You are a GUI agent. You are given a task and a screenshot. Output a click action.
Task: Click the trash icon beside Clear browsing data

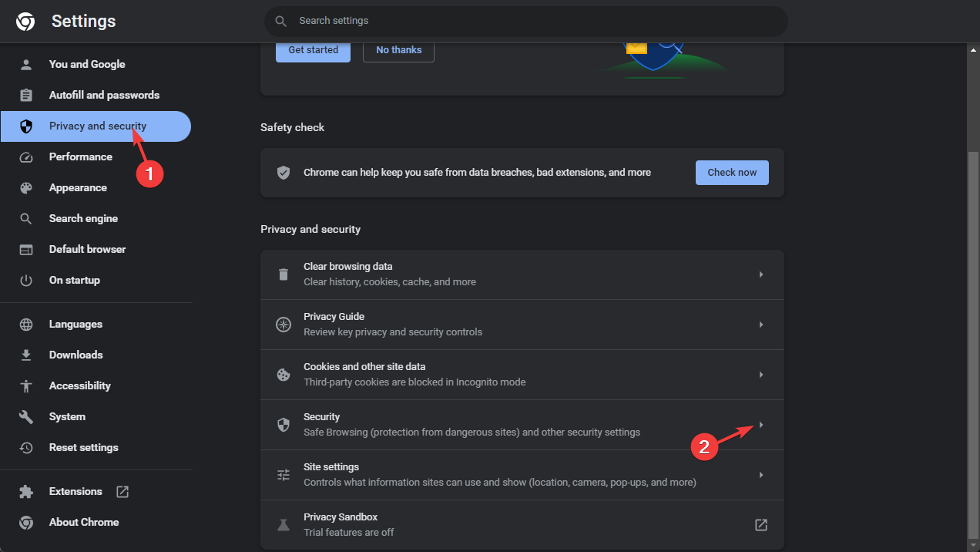tap(284, 274)
